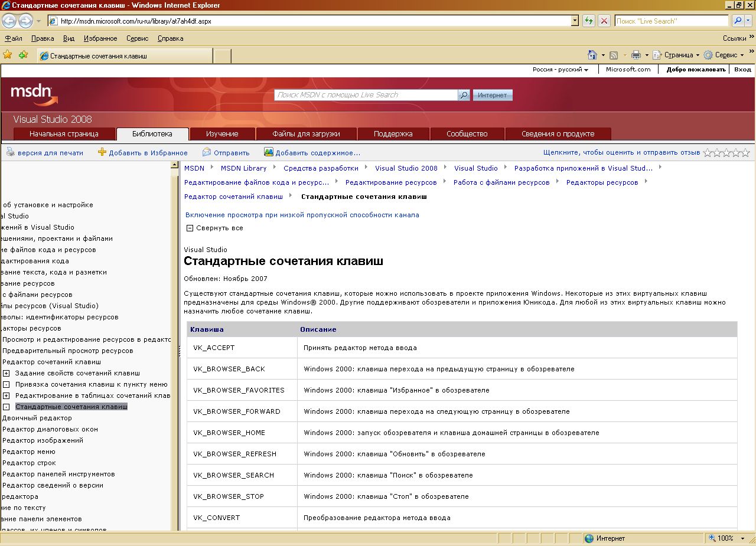This screenshot has width=756, height=546.
Task: Click the VK_BROWSER_HOME table cell
Action: pyautogui.click(x=242, y=433)
